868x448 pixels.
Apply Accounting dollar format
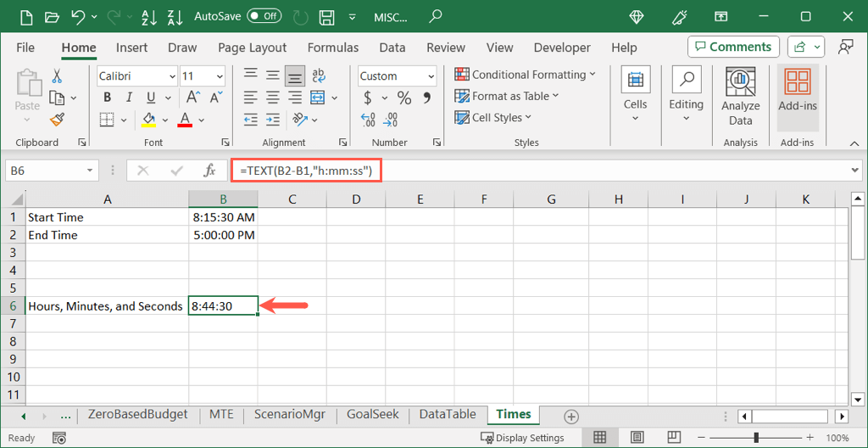[368, 98]
